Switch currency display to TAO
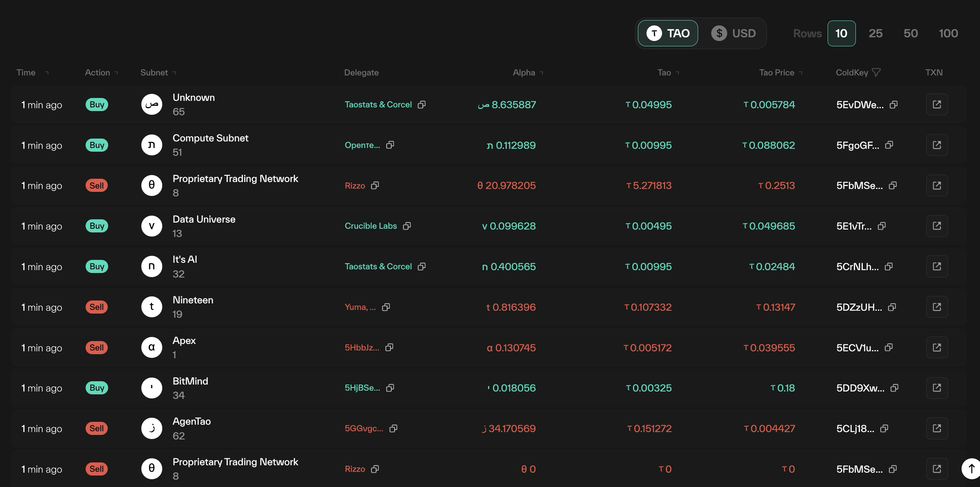This screenshot has width=980, height=487. click(x=668, y=33)
